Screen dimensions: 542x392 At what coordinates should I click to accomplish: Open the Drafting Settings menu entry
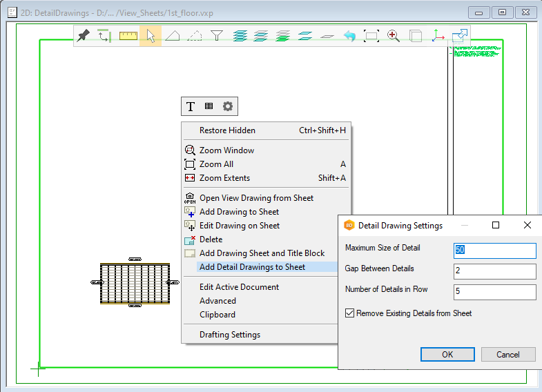(230, 335)
